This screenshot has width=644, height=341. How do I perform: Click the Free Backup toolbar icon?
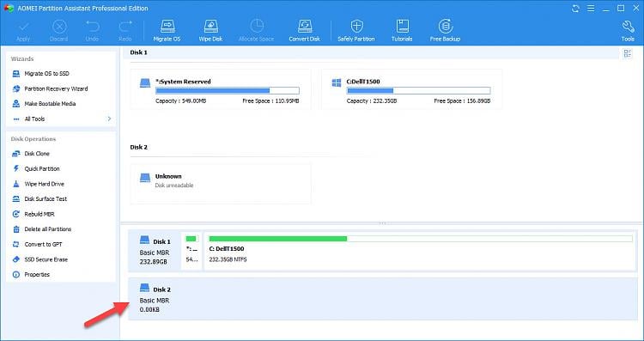pos(445,30)
